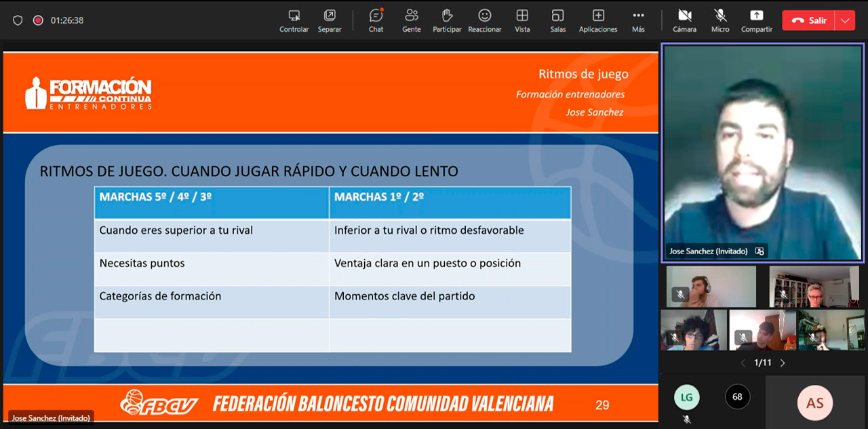
Task: Click header cell 'MARCHAS 1º / 2º'
Action: tap(450, 203)
